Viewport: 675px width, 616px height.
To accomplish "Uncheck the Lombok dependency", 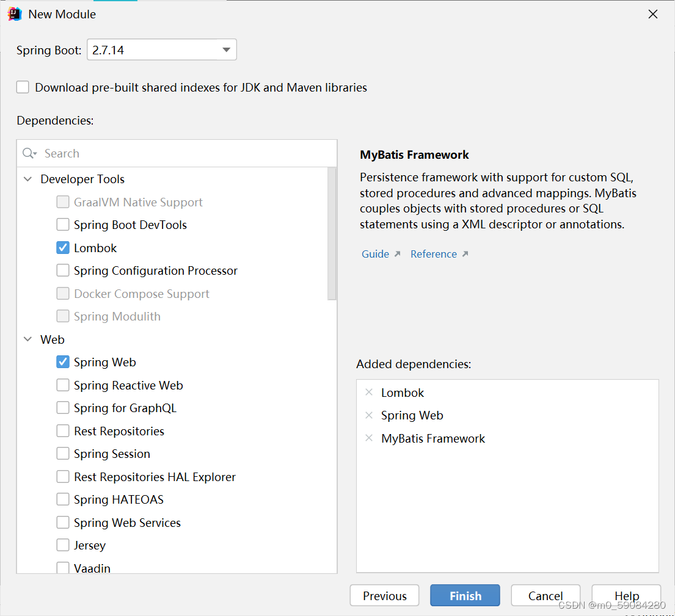I will click(x=63, y=248).
